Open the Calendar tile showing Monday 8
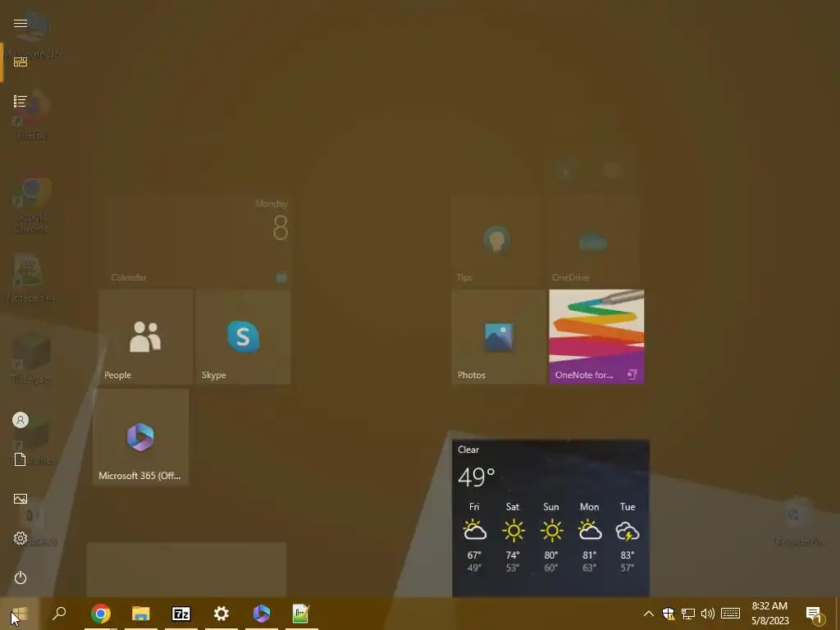This screenshot has height=630, width=840. [x=199, y=240]
